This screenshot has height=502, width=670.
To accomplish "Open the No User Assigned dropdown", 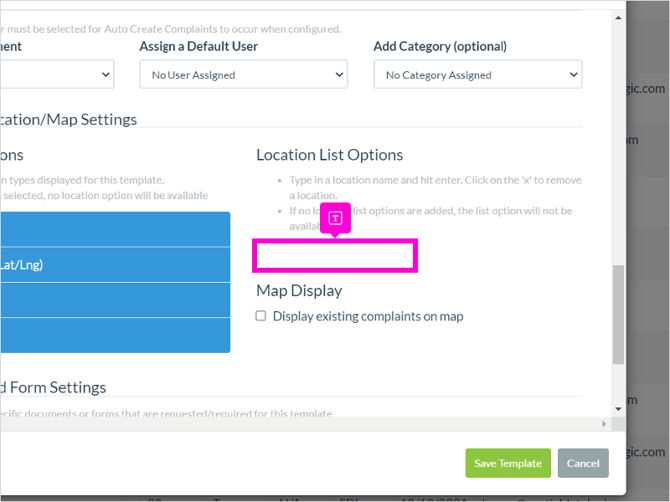I will point(244,74).
